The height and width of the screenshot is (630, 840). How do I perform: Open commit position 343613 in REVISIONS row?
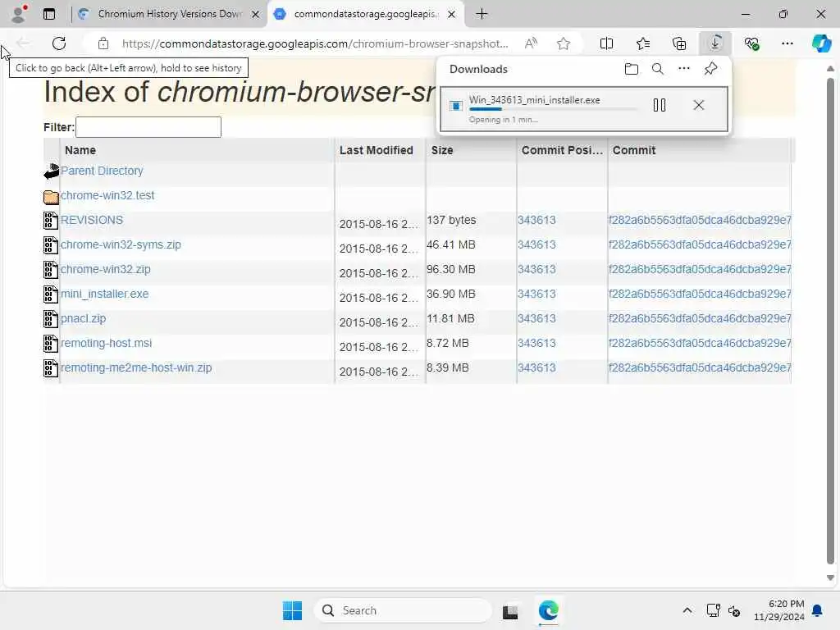point(536,220)
